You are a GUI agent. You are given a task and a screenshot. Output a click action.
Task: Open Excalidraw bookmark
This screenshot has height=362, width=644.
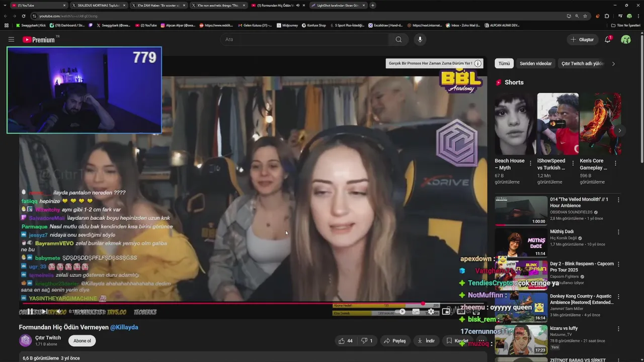point(385,25)
